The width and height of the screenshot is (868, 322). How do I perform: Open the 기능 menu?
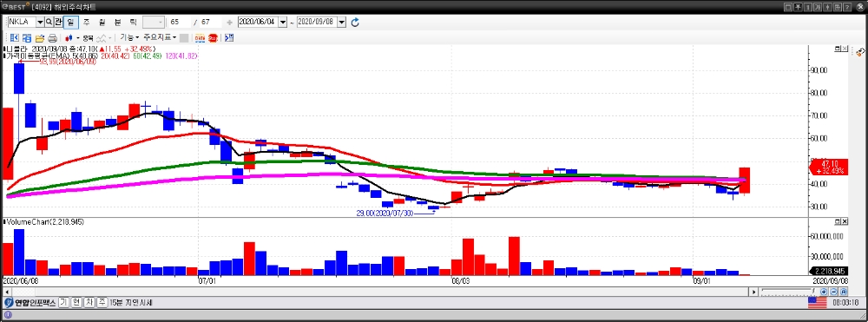pyautogui.click(x=129, y=37)
